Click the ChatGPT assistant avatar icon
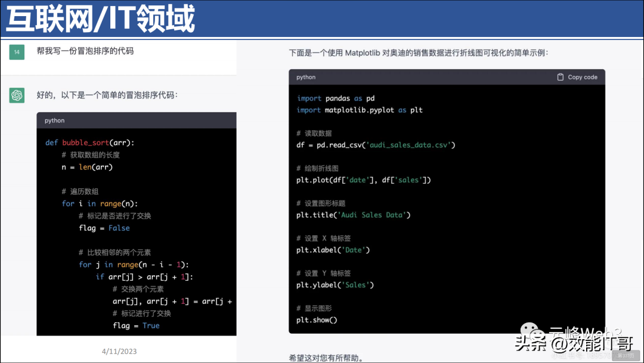 [16, 95]
